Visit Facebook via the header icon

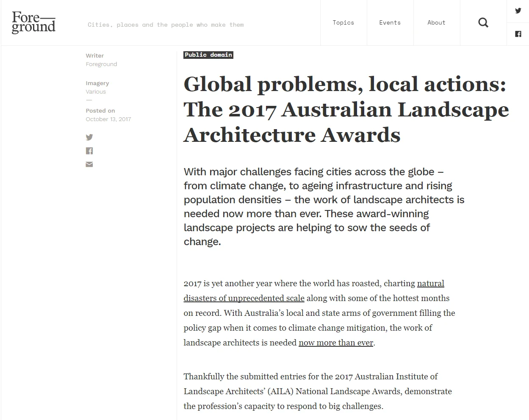coord(518,34)
